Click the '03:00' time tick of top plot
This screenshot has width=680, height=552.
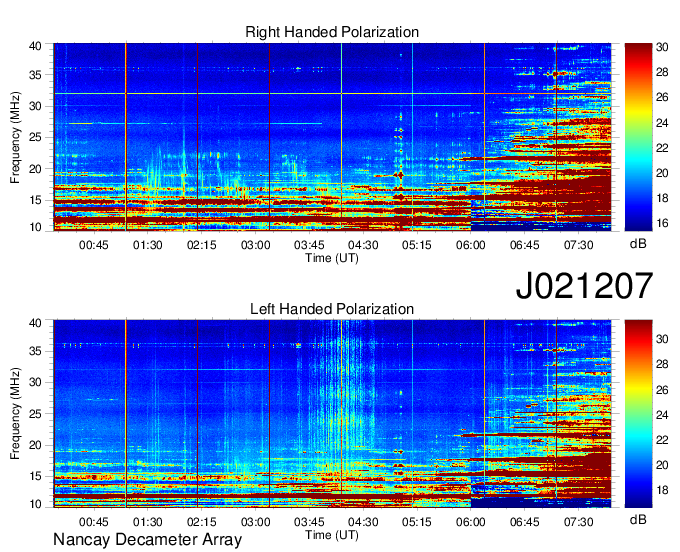point(255,245)
